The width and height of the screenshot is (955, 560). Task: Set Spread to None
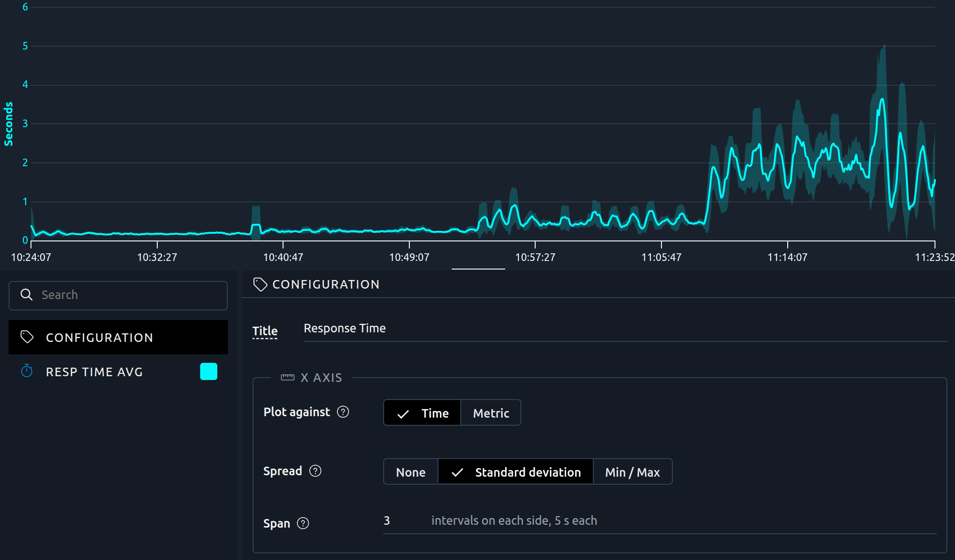[411, 472]
